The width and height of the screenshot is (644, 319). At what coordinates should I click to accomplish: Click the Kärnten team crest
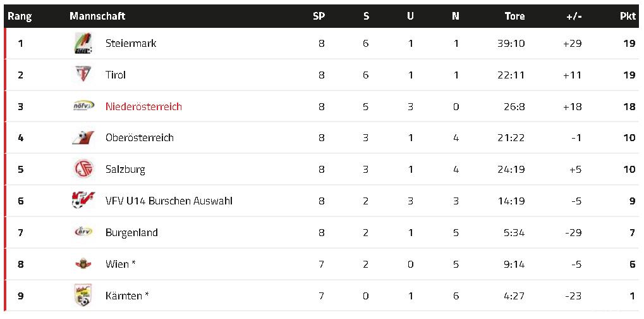point(83,296)
